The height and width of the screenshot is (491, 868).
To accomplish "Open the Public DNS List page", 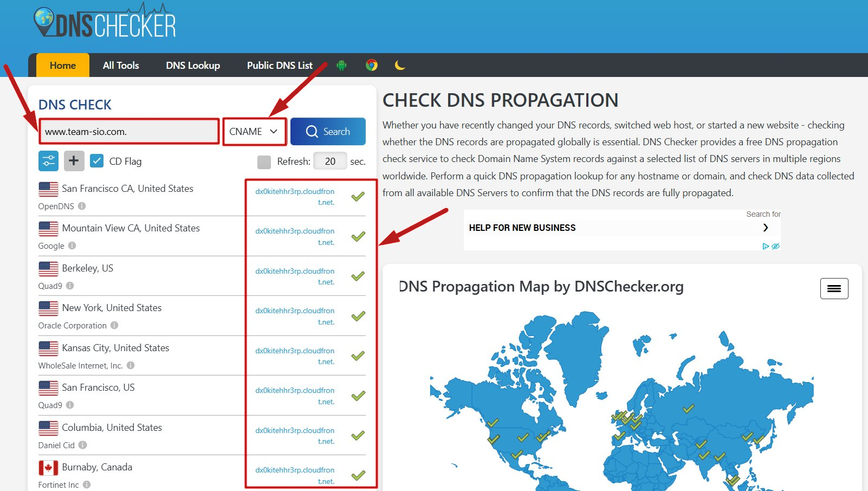I will (280, 66).
